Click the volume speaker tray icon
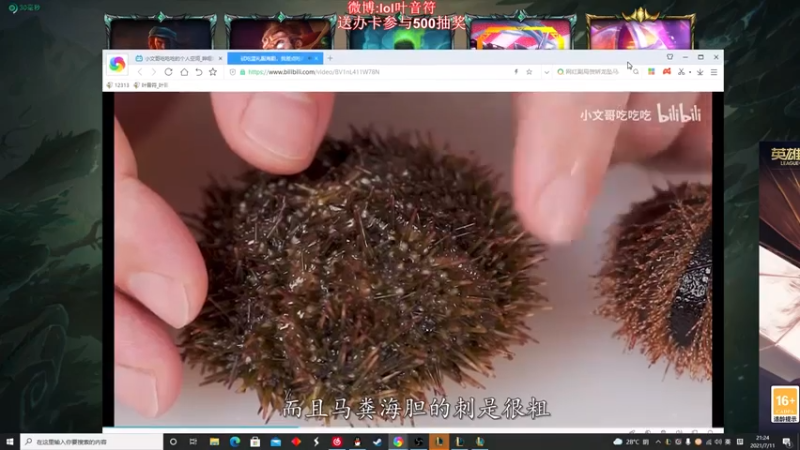This screenshot has height=450, width=800. [718, 442]
